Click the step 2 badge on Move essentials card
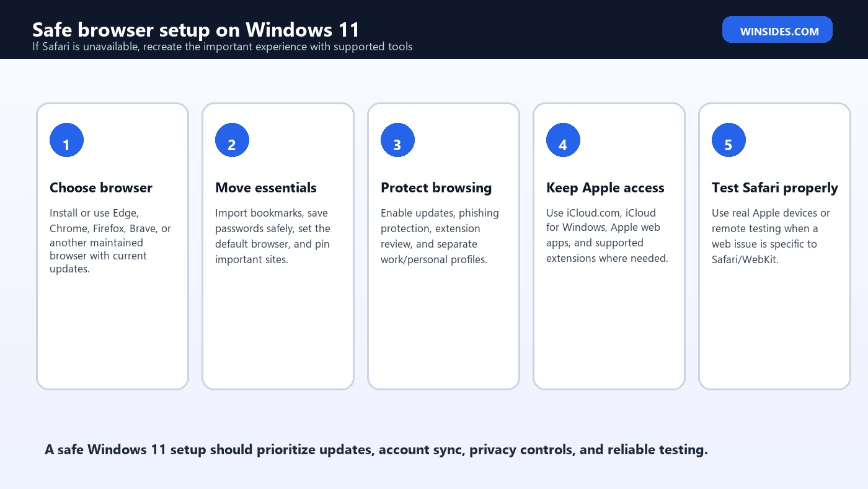 pyautogui.click(x=232, y=140)
